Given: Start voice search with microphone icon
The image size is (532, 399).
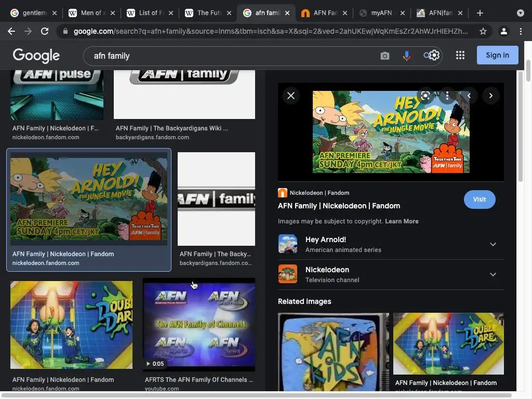Looking at the screenshot, I should coord(406,56).
